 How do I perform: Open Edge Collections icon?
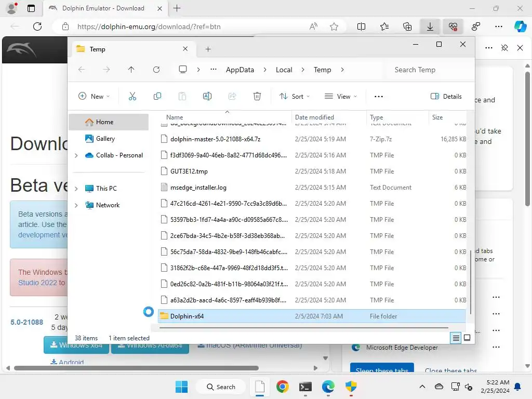coord(407,26)
